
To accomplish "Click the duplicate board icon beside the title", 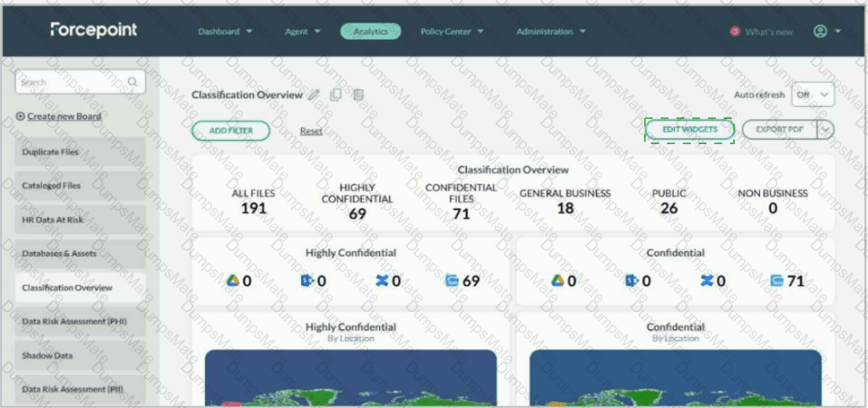I will [x=336, y=95].
